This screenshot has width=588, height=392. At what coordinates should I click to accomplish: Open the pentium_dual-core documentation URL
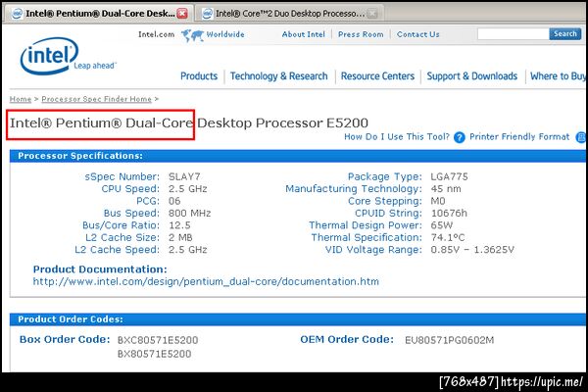pyautogui.click(x=206, y=281)
